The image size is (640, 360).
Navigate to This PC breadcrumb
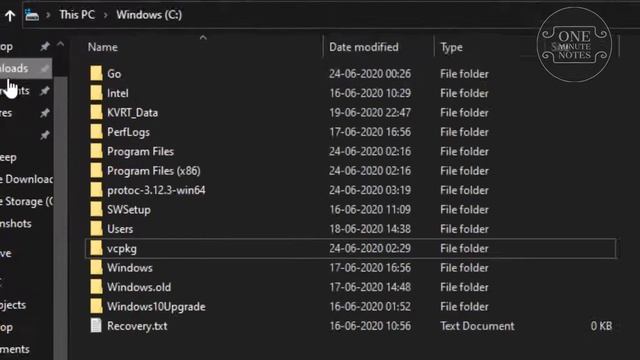77,15
